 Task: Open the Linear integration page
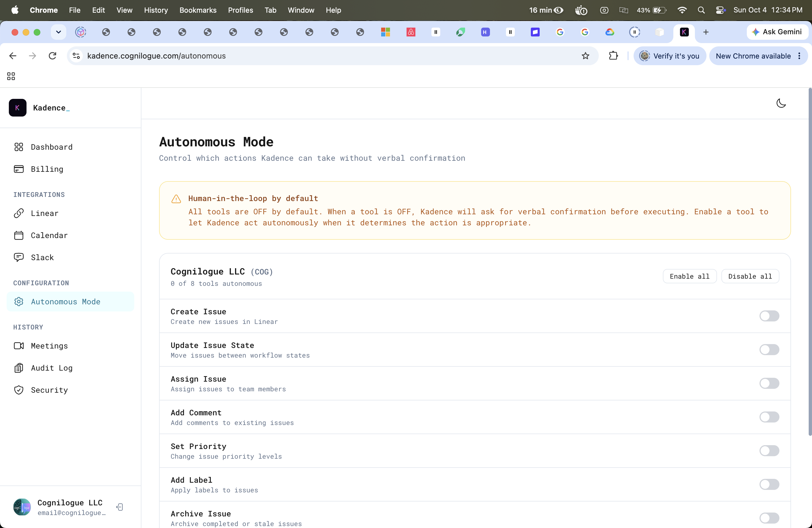70,213
